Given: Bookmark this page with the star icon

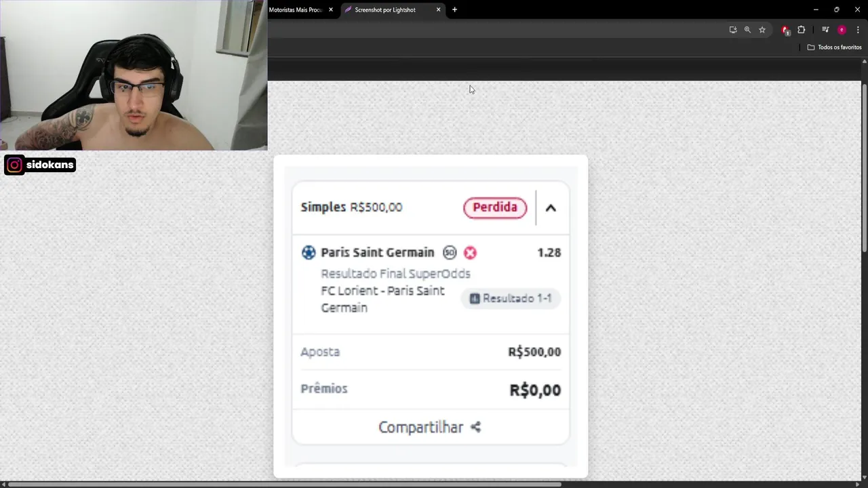Looking at the screenshot, I should pos(762,30).
